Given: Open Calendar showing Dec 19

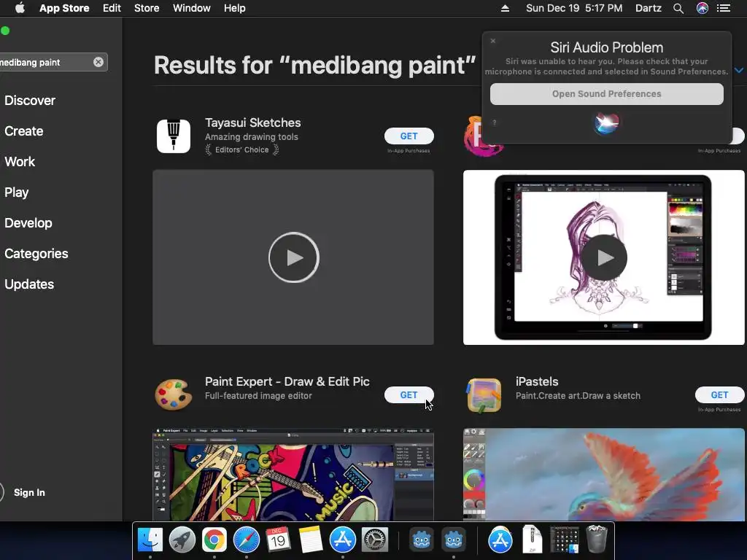Looking at the screenshot, I should tap(278, 540).
